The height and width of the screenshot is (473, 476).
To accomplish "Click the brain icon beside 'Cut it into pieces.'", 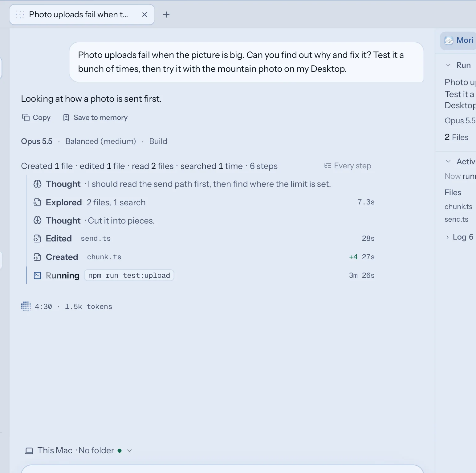I will click(x=37, y=220).
